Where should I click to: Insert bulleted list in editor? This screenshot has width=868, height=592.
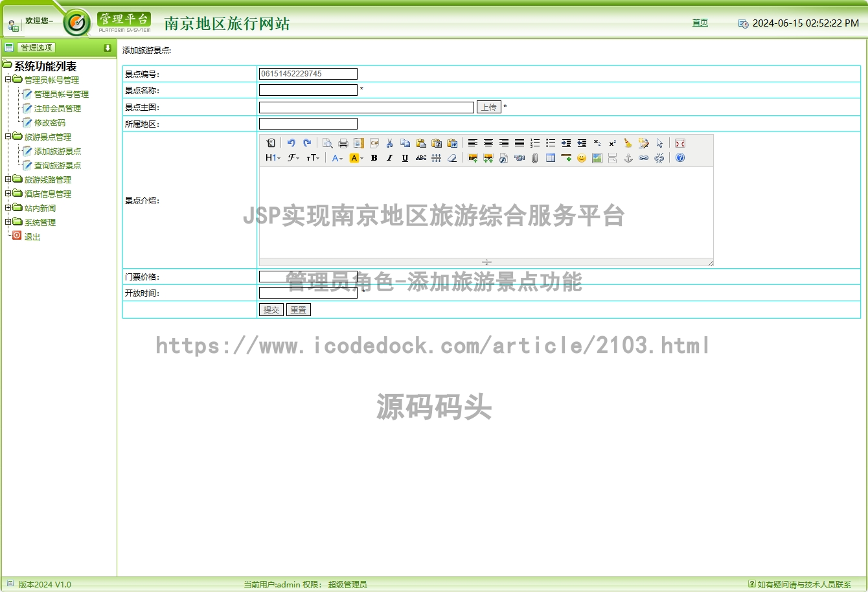[551, 143]
